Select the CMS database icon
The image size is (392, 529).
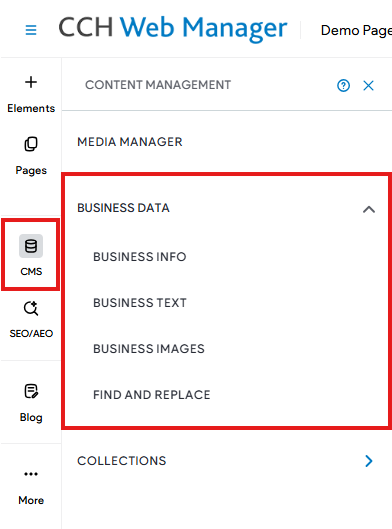click(31, 246)
